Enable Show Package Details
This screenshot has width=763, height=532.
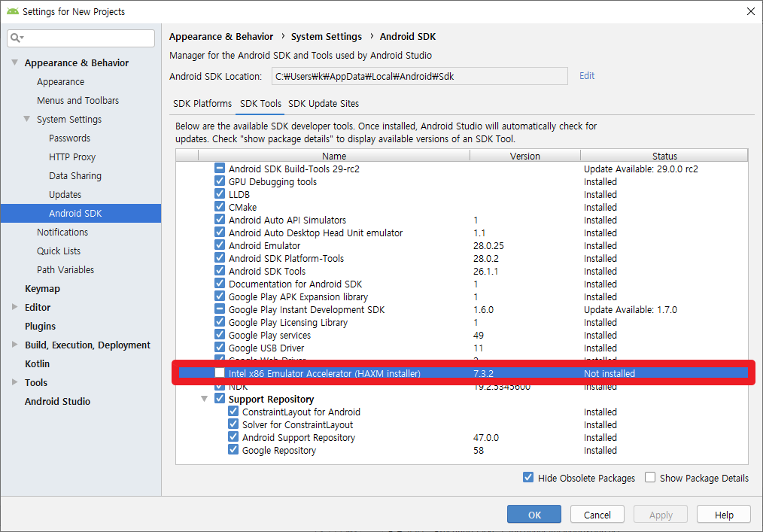coord(650,478)
